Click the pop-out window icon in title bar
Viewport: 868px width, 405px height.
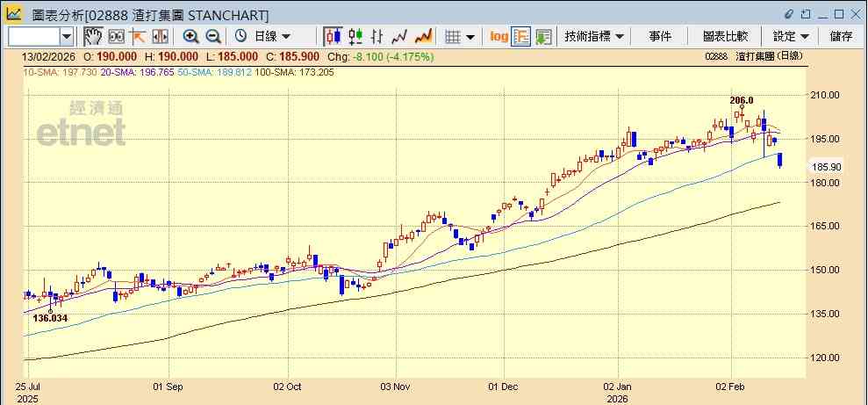click(x=806, y=14)
